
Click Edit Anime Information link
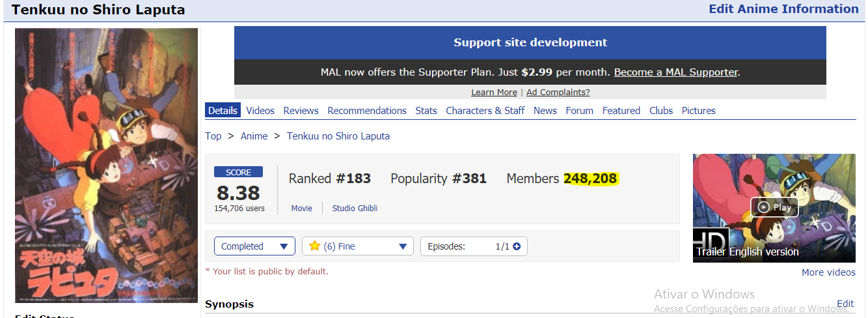(783, 9)
